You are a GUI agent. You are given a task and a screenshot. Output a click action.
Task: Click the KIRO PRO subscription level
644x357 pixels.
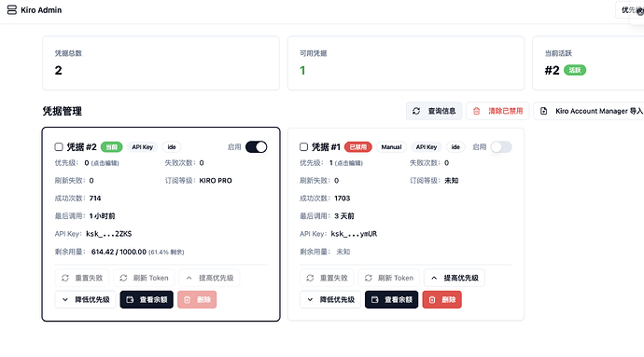pyautogui.click(x=216, y=181)
